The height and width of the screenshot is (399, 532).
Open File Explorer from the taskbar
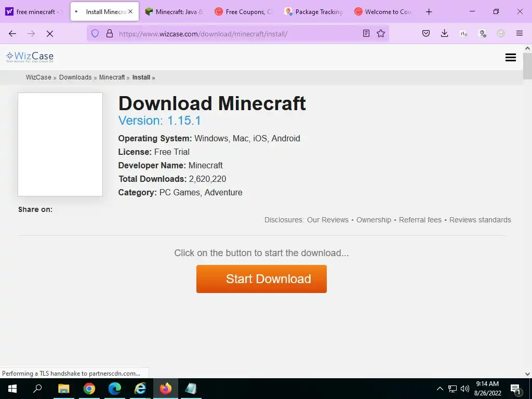point(63,389)
